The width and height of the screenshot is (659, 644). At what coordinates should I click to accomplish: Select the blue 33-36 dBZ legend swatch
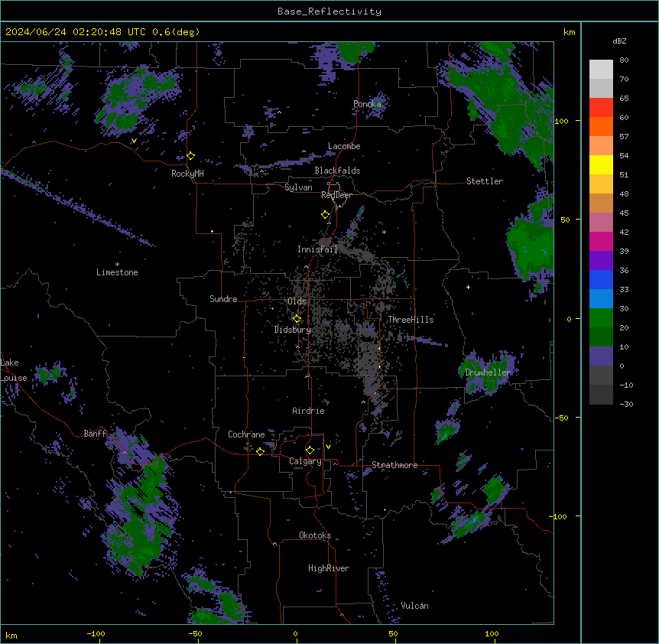click(x=601, y=279)
